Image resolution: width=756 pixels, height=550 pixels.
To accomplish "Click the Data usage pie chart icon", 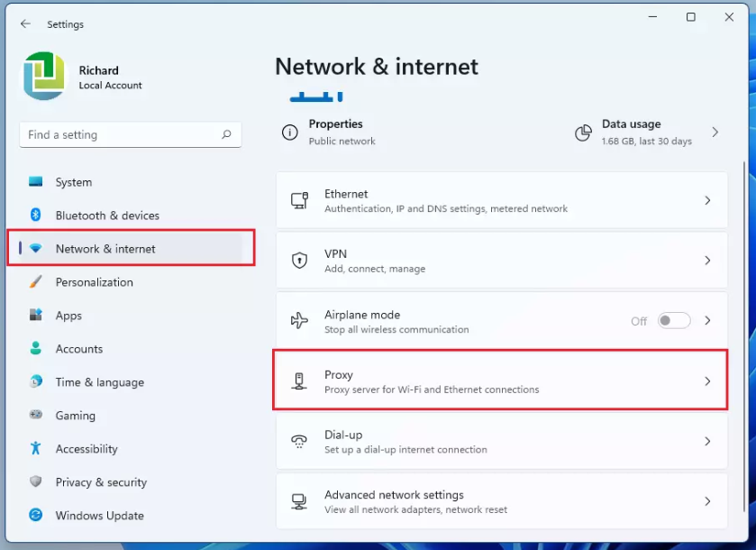I will (583, 133).
